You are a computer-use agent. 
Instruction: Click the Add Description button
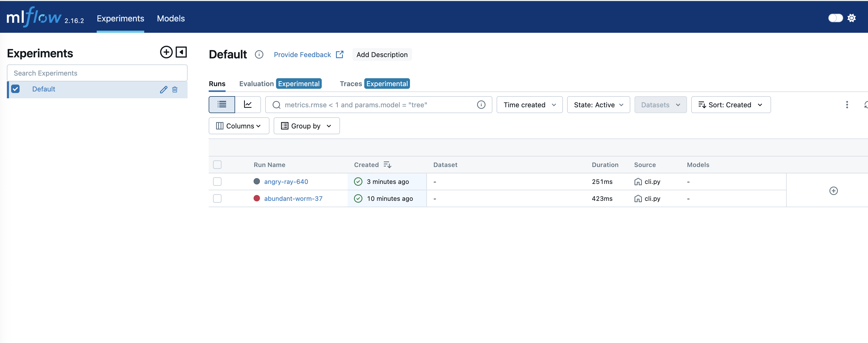(x=382, y=55)
